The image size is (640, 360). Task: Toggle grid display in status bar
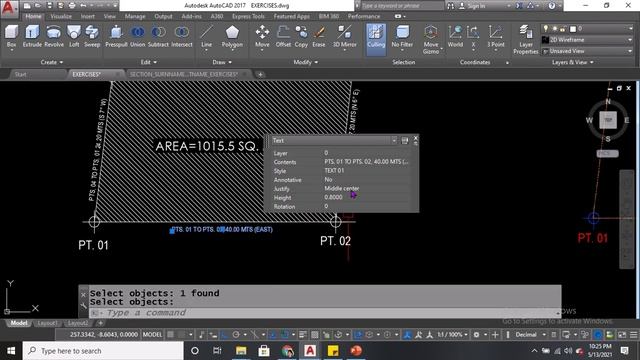pyautogui.click(x=171, y=335)
